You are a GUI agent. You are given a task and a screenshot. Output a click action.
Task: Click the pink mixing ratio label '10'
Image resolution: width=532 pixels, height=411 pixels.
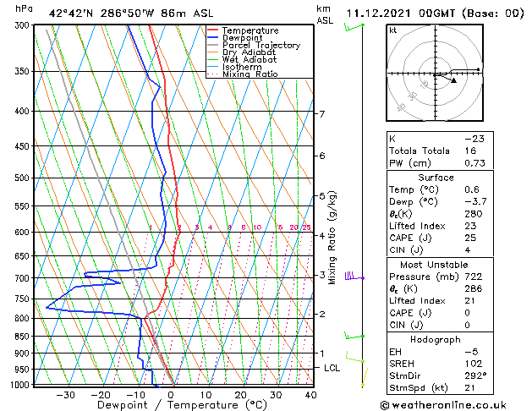tap(257, 227)
